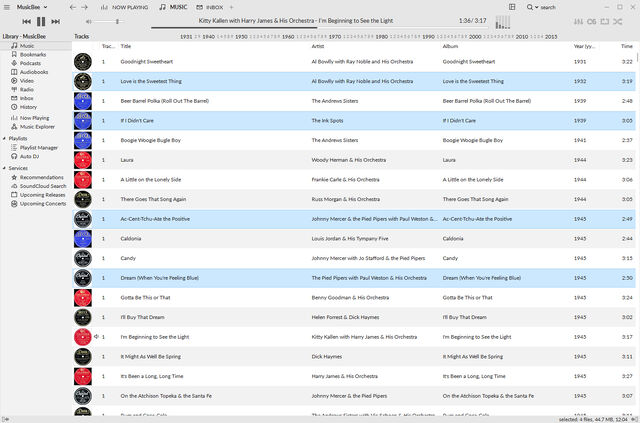Skip to the previous track

27,21
